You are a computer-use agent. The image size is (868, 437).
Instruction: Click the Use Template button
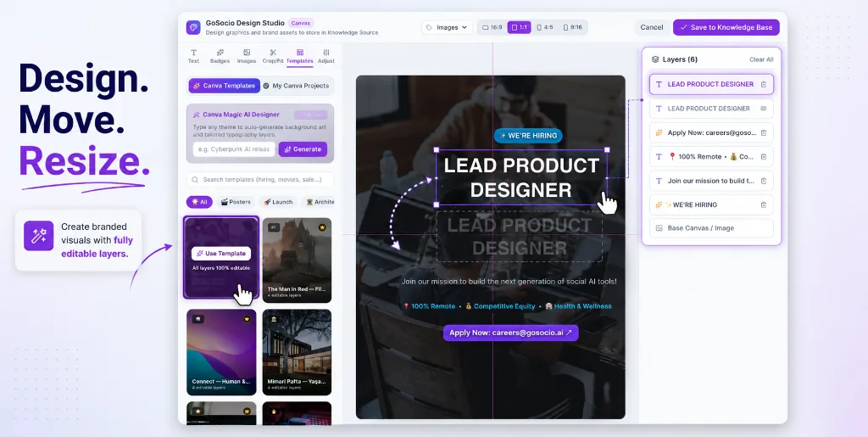pyautogui.click(x=221, y=254)
